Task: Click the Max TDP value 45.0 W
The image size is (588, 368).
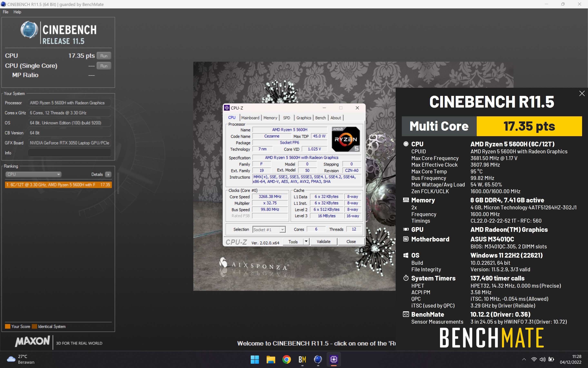Action: 319,136
